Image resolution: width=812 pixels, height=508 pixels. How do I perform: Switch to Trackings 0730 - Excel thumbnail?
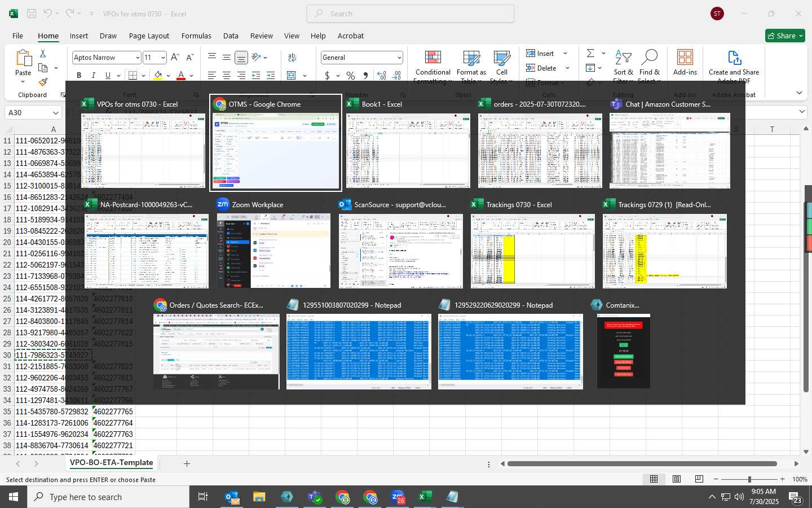click(x=533, y=244)
